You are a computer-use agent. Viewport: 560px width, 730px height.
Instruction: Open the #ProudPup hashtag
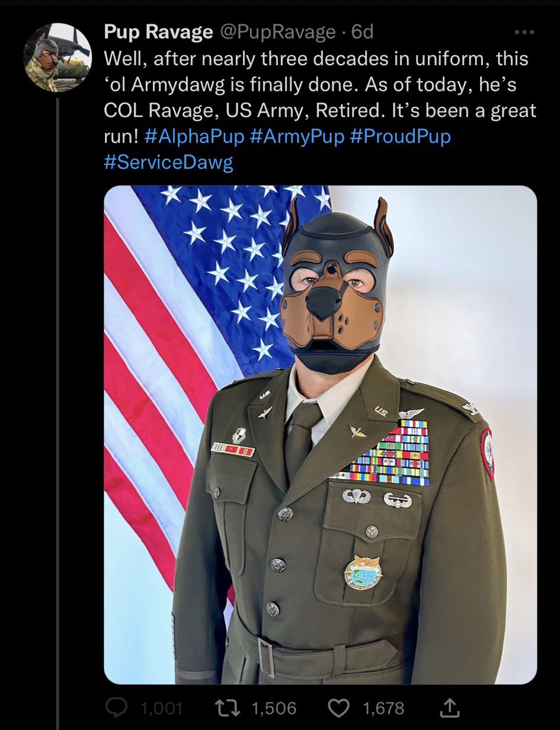click(x=401, y=137)
